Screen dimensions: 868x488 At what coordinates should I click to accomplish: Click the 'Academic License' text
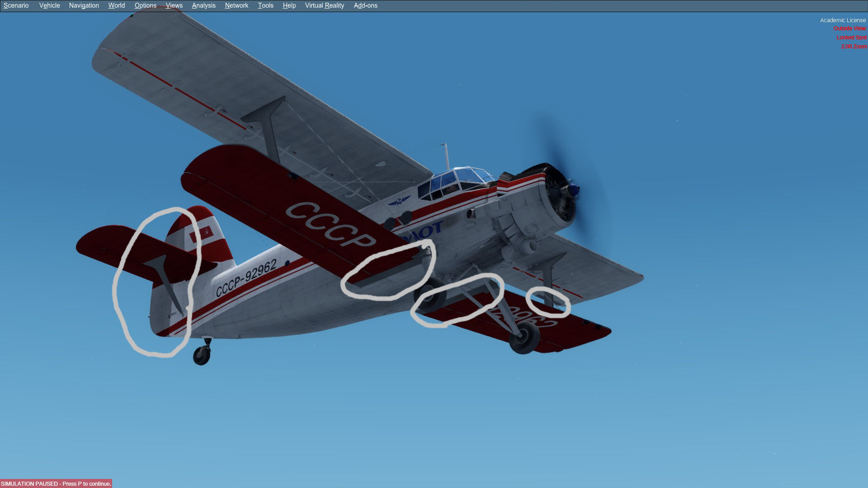pos(843,20)
